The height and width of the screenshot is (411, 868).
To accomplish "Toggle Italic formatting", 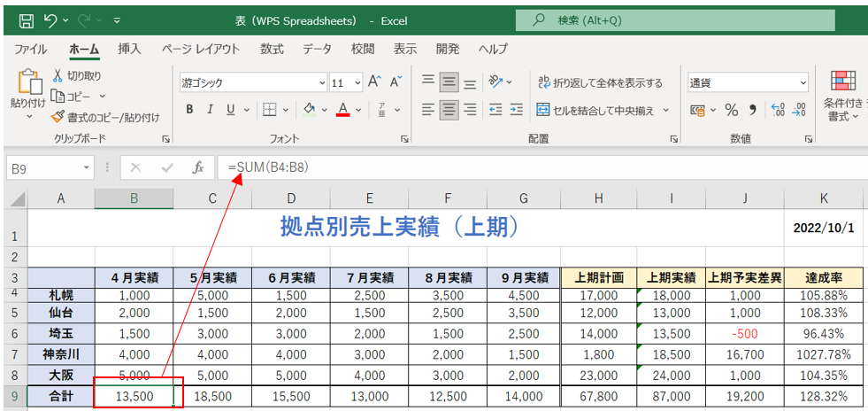I will (210, 110).
